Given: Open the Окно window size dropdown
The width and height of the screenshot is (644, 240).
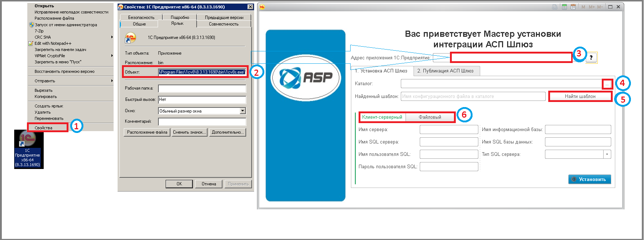Looking at the screenshot, I should click(243, 111).
